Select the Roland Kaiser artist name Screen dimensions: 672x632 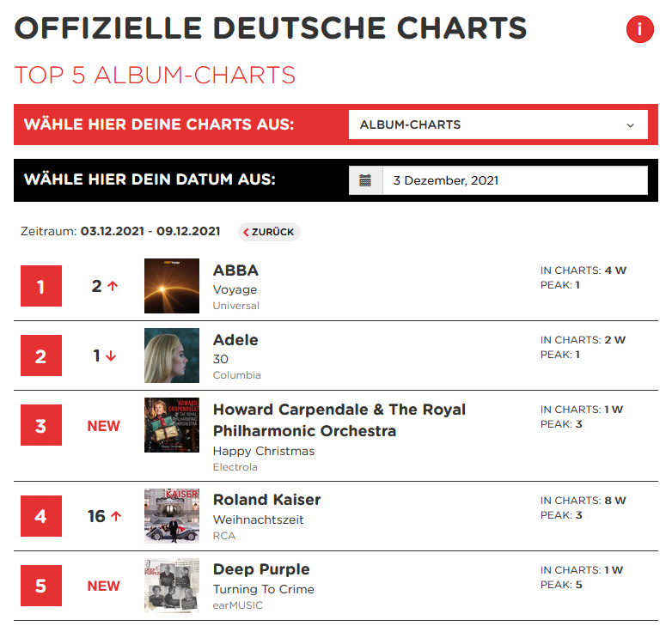point(266,500)
